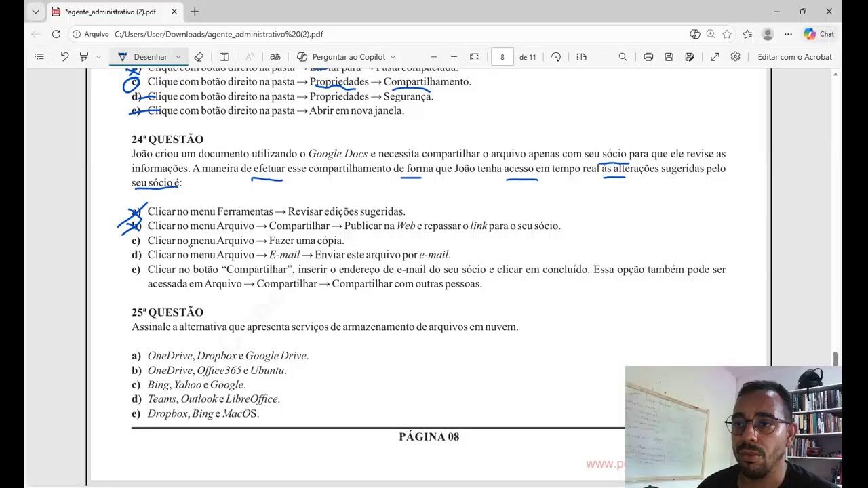The width and height of the screenshot is (868, 488).
Task: Click the save icon
Action: [x=669, y=57]
